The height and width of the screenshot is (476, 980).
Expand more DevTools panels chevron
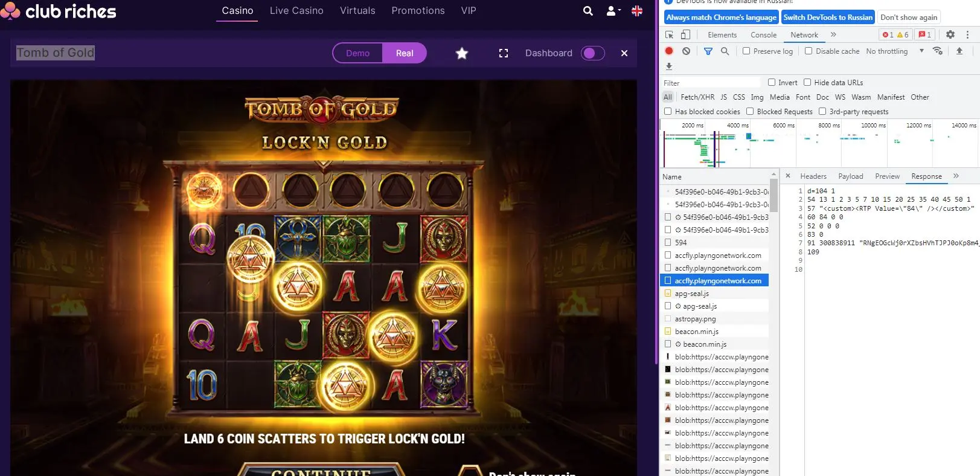833,34
